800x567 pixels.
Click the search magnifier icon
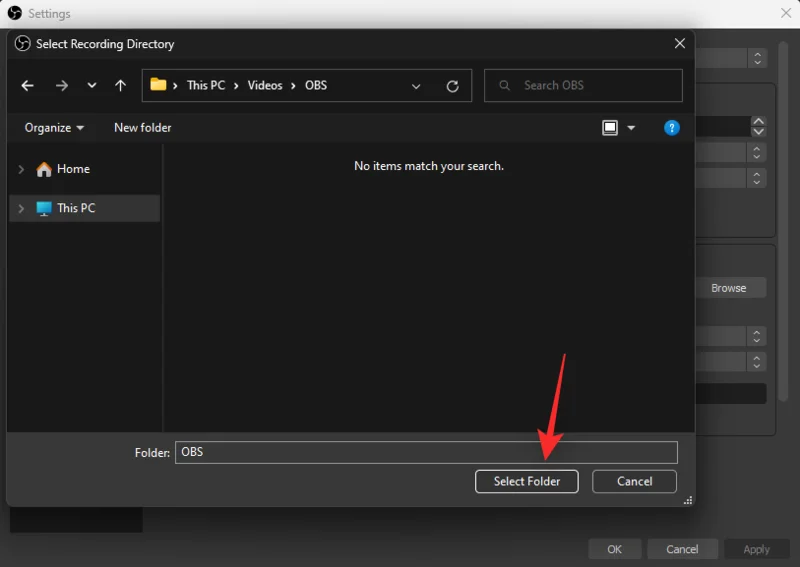(x=505, y=86)
